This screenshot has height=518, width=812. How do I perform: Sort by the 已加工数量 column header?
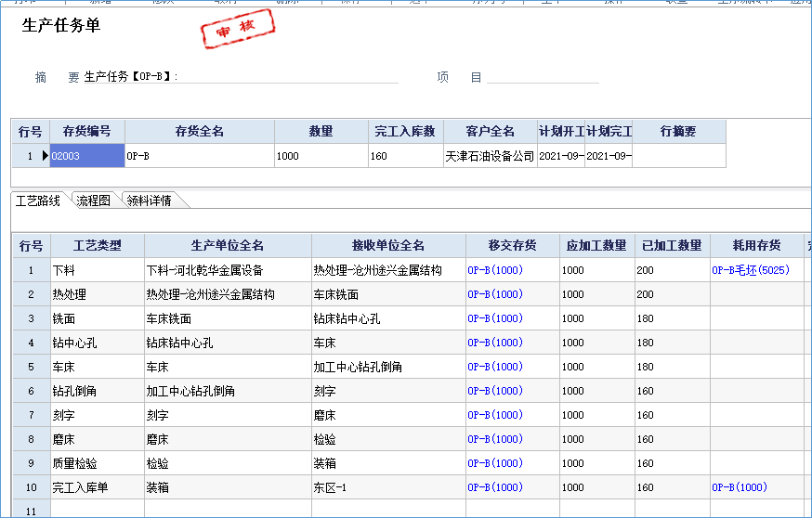tap(672, 246)
